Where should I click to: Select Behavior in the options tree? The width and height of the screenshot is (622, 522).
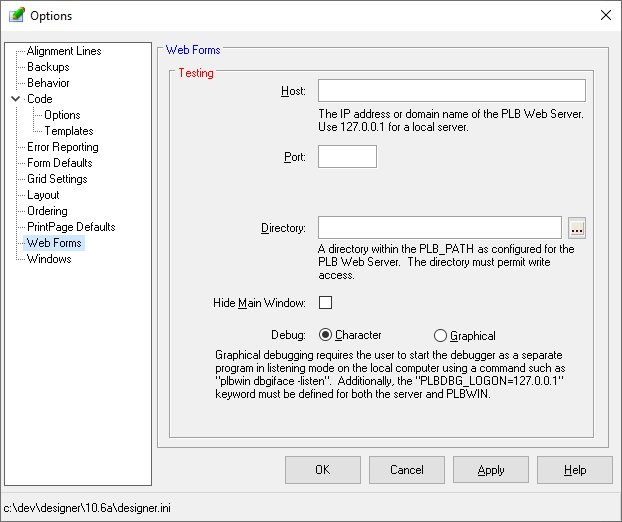[48, 83]
